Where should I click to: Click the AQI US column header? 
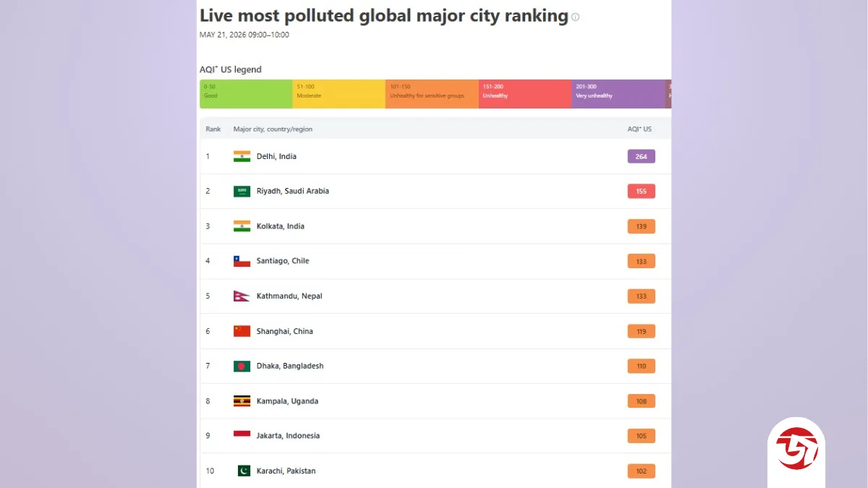(639, 129)
